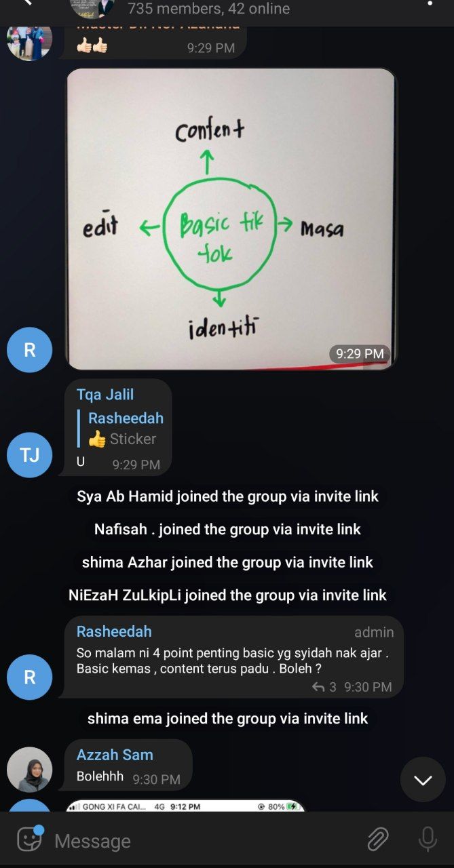Click in the Message input field

[x=204, y=841]
